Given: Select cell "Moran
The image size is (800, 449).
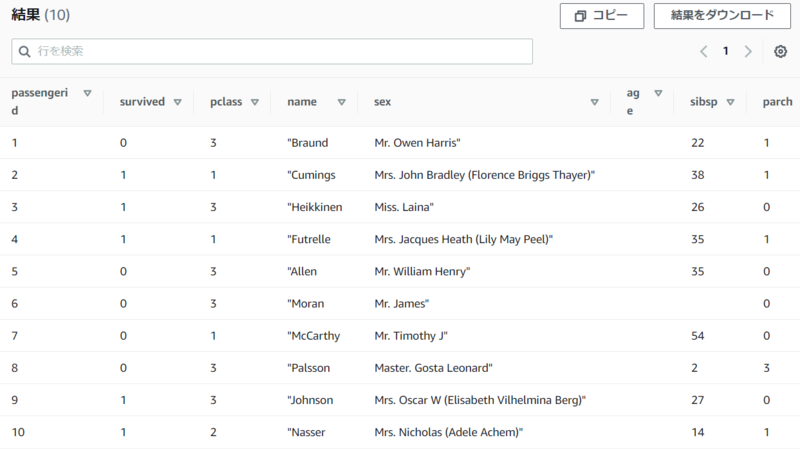Looking at the screenshot, I should pyautogui.click(x=306, y=304).
